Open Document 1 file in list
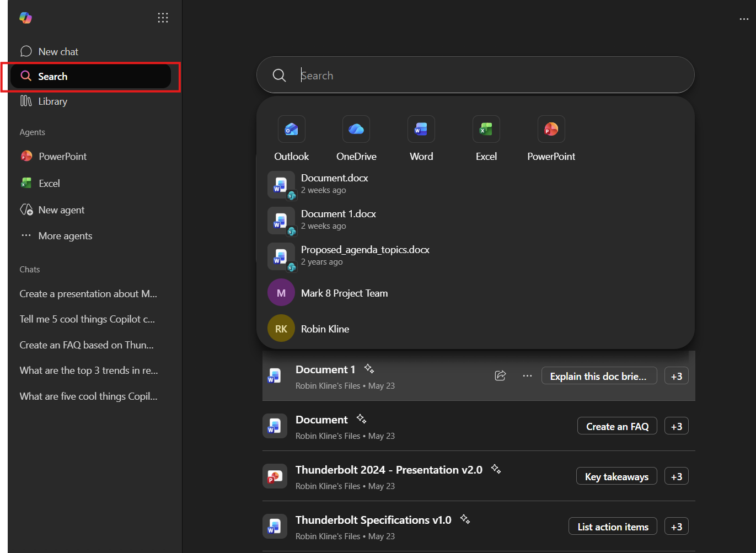 [x=325, y=369]
